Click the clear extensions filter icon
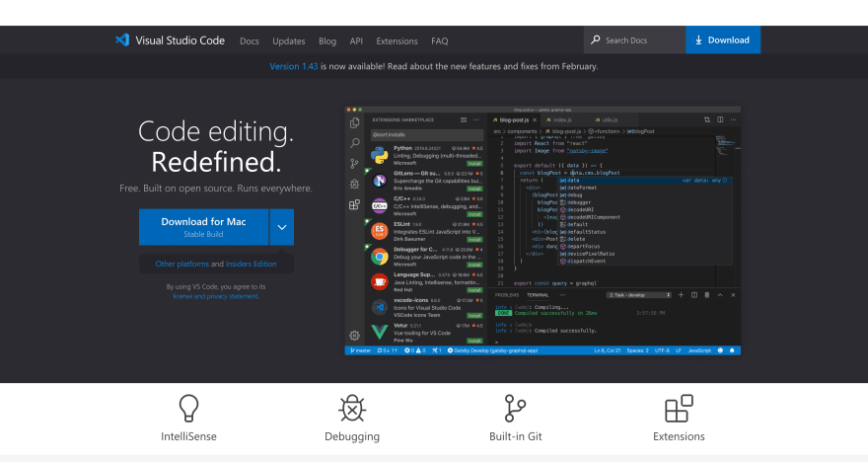This screenshot has width=868, height=462. (x=464, y=119)
